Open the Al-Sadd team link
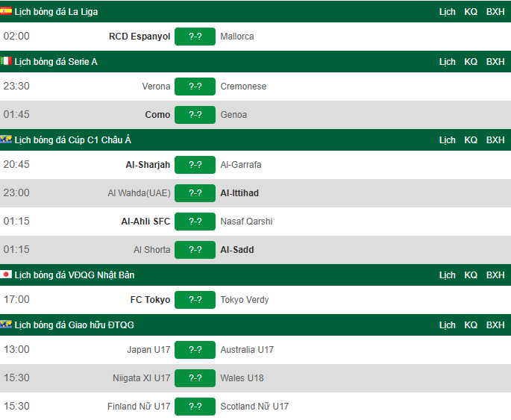 (x=237, y=250)
